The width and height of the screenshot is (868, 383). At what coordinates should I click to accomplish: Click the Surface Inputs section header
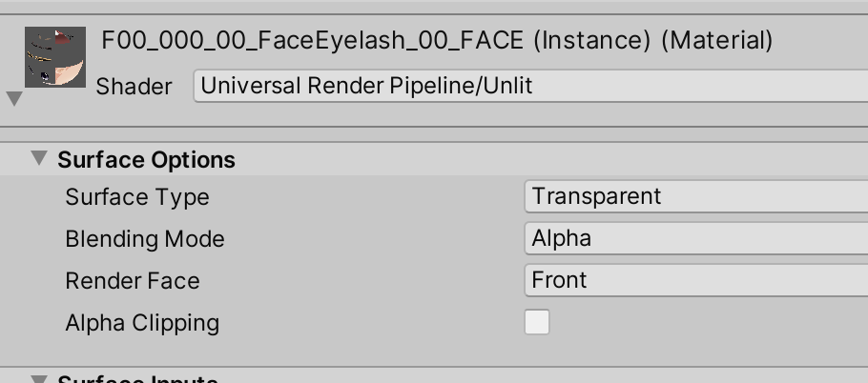click(x=138, y=379)
